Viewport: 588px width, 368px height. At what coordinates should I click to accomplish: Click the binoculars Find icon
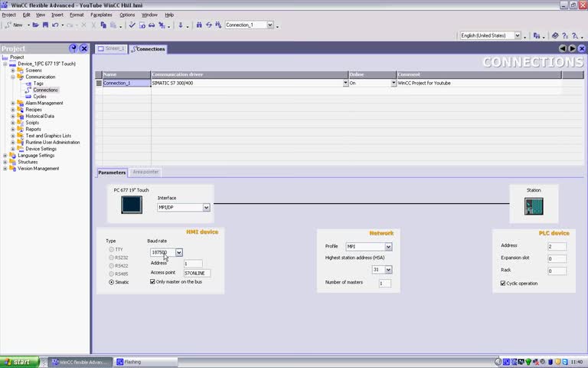pos(199,25)
